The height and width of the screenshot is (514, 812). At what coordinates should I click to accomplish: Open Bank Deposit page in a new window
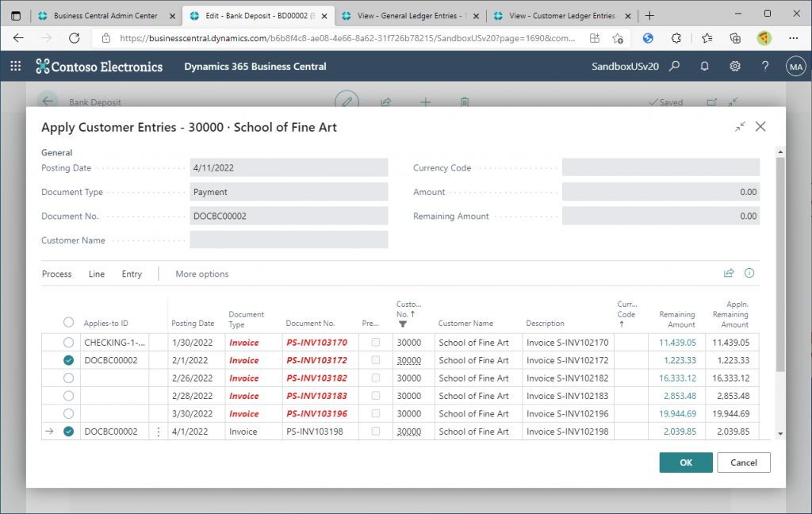coord(712,102)
